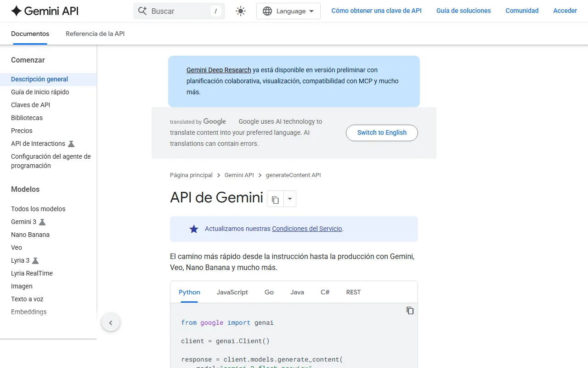Switch to Referencia de la API tab
This screenshot has height=368, width=588.
pyautogui.click(x=95, y=34)
